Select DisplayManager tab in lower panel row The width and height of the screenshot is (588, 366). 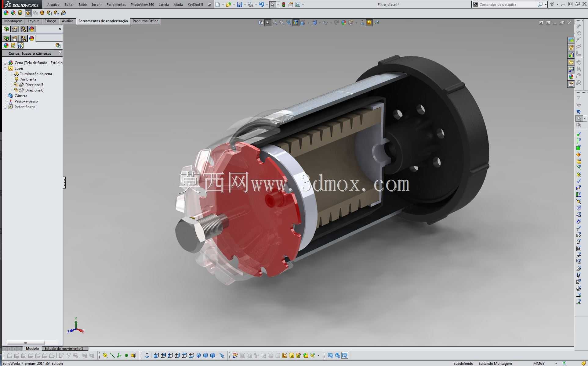(x=32, y=38)
